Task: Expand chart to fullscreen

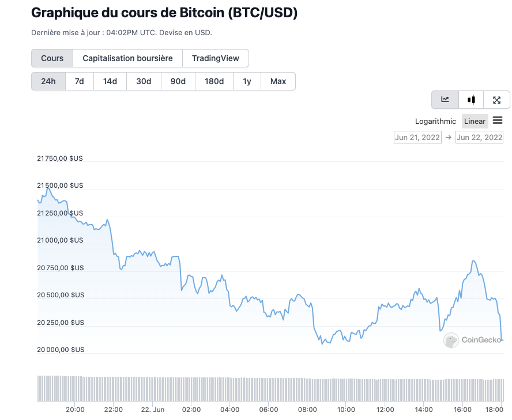Action: [496, 100]
